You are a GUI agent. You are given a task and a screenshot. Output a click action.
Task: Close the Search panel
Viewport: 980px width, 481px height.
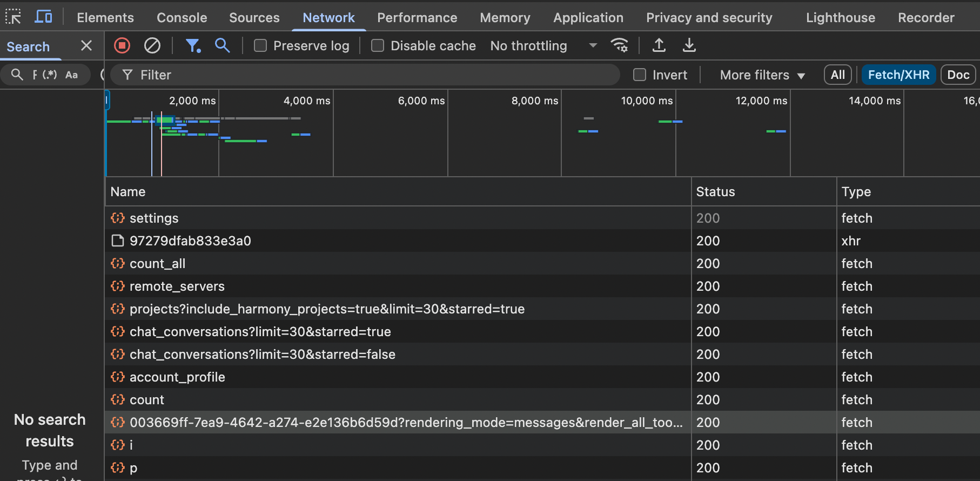tap(86, 46)
